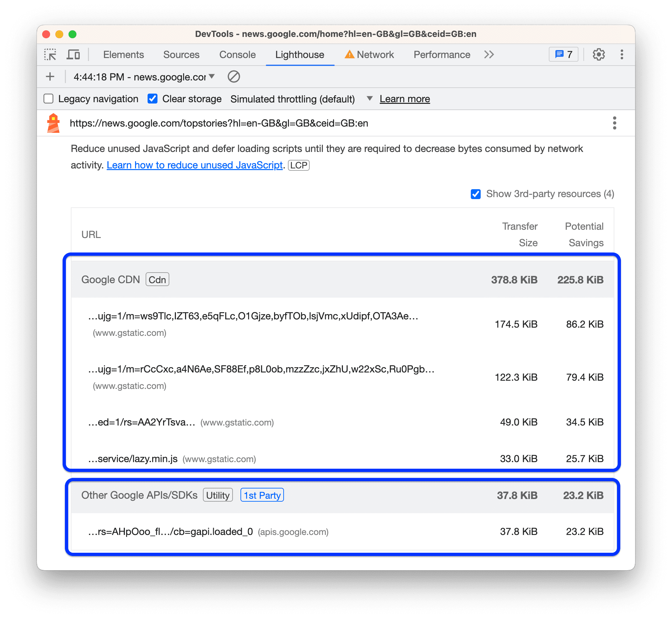The image size is (672, 619).
Task: Click the Lighthouse orange report icon
Action: coord(52,122)
